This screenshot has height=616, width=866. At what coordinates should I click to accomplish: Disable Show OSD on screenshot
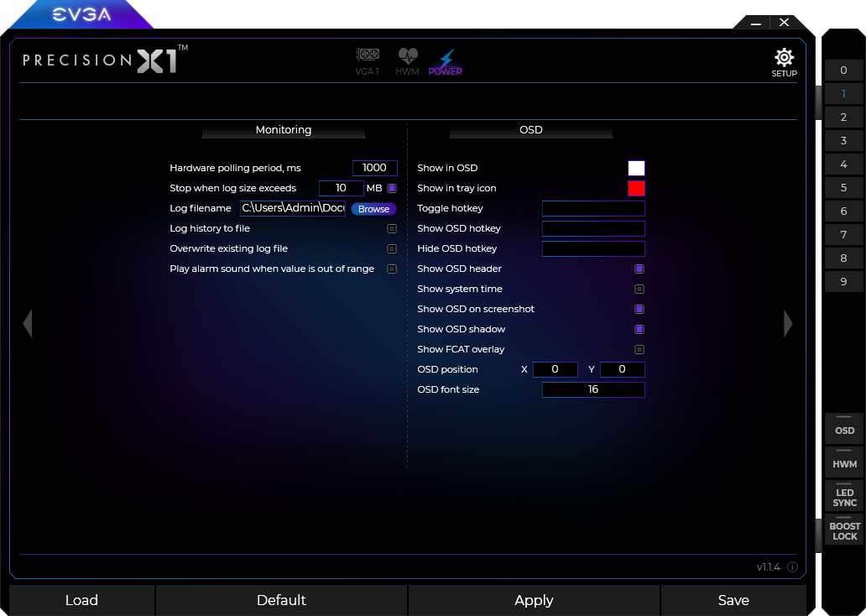point(639,310)
